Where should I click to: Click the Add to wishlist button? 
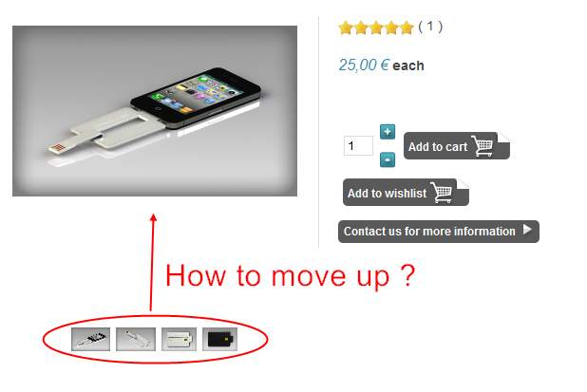tap(406, 193)
